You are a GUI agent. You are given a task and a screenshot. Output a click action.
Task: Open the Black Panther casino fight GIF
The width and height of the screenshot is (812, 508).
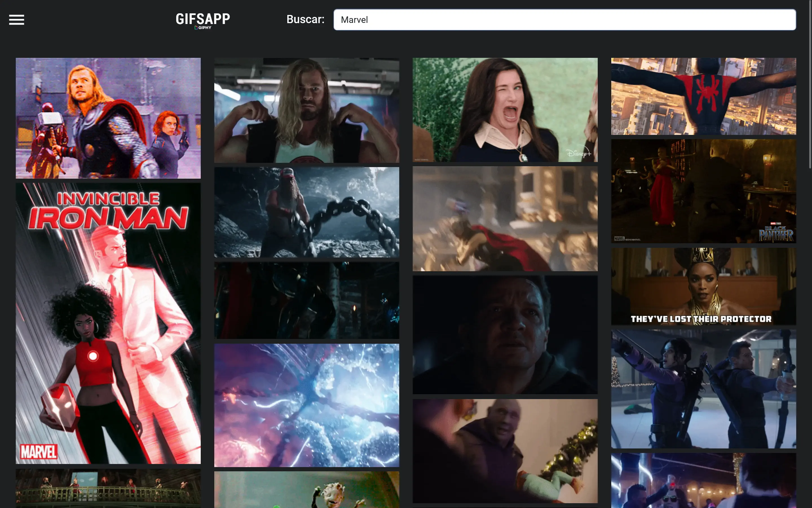point(703,191)
